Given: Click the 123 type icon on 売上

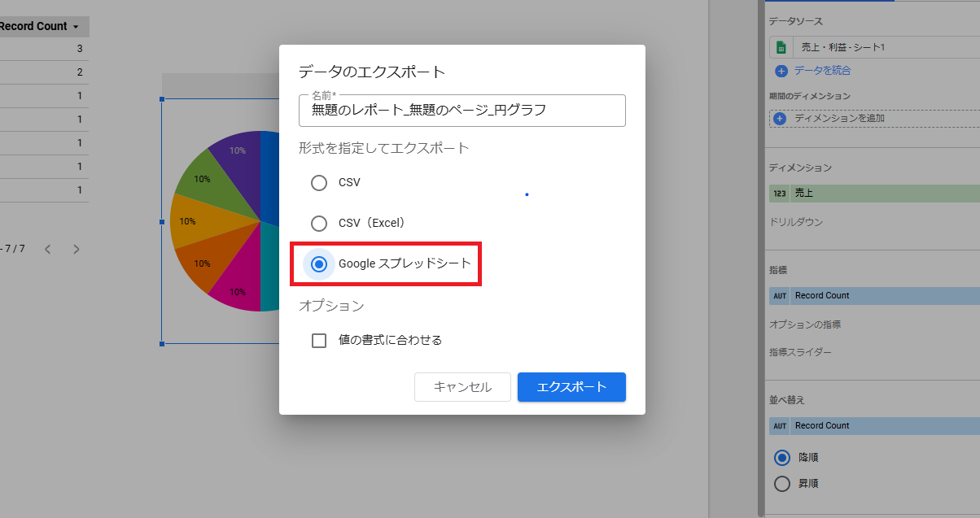Looking at the screenshot, I should click(x=780, y=194).
